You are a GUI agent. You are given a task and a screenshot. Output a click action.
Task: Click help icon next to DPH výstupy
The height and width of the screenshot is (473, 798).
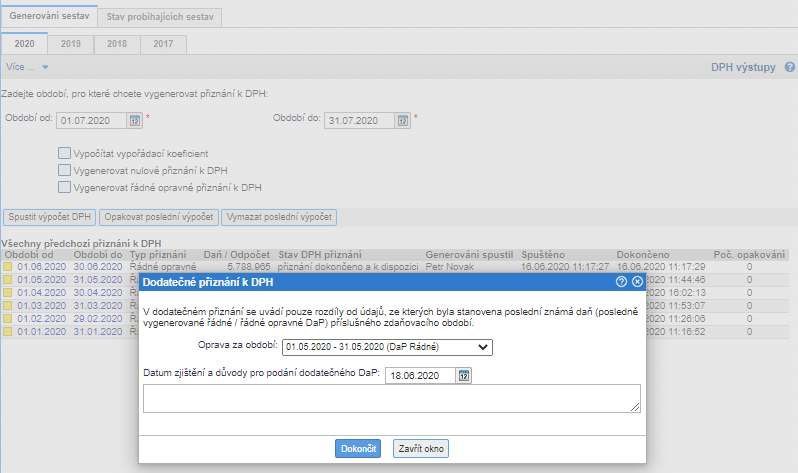pos(789,67)
